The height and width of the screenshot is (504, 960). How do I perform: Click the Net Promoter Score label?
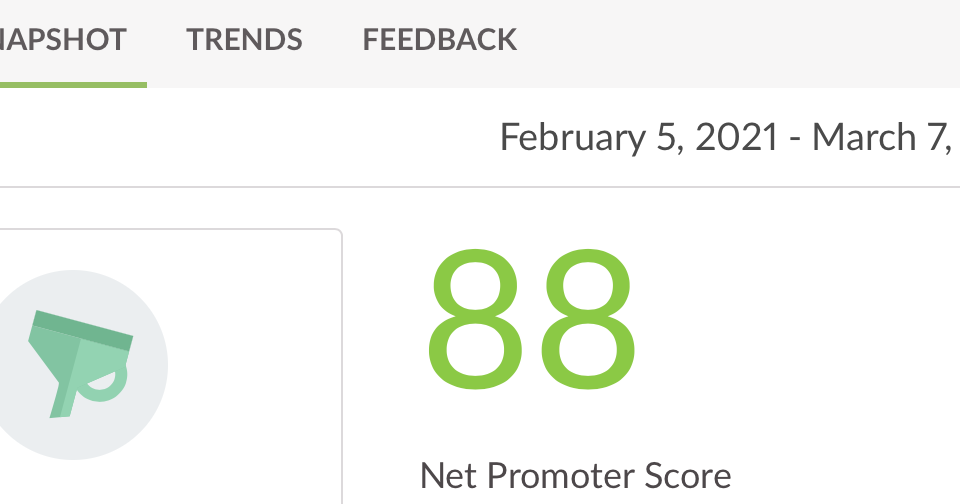coord(576,476)
